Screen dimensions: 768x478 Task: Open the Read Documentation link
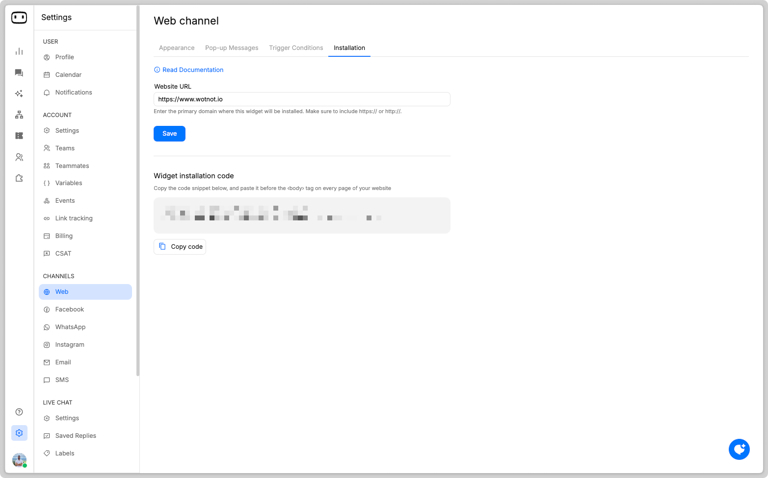coord(192,70)
